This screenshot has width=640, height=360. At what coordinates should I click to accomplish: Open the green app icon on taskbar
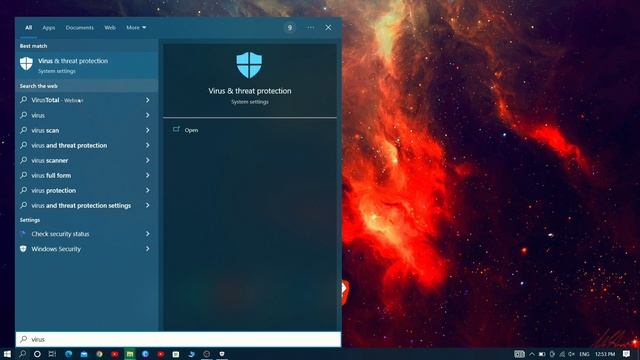[x=130, y=354]
